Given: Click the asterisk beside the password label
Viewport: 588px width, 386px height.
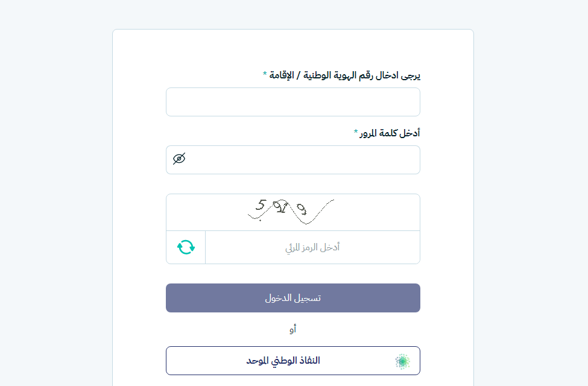Looking at the screenshot, I should [x=356, y=132].
